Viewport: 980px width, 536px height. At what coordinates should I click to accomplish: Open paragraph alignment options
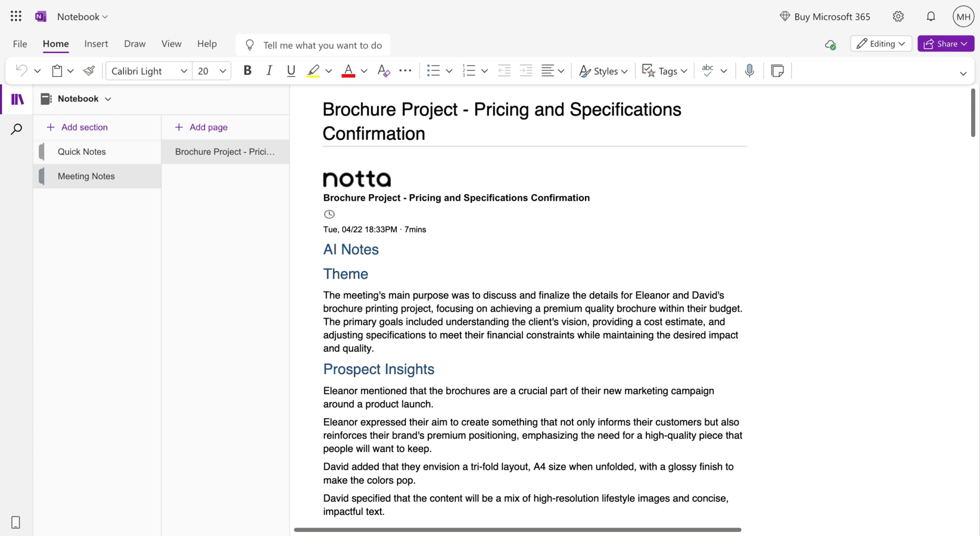tap(553, 71)
